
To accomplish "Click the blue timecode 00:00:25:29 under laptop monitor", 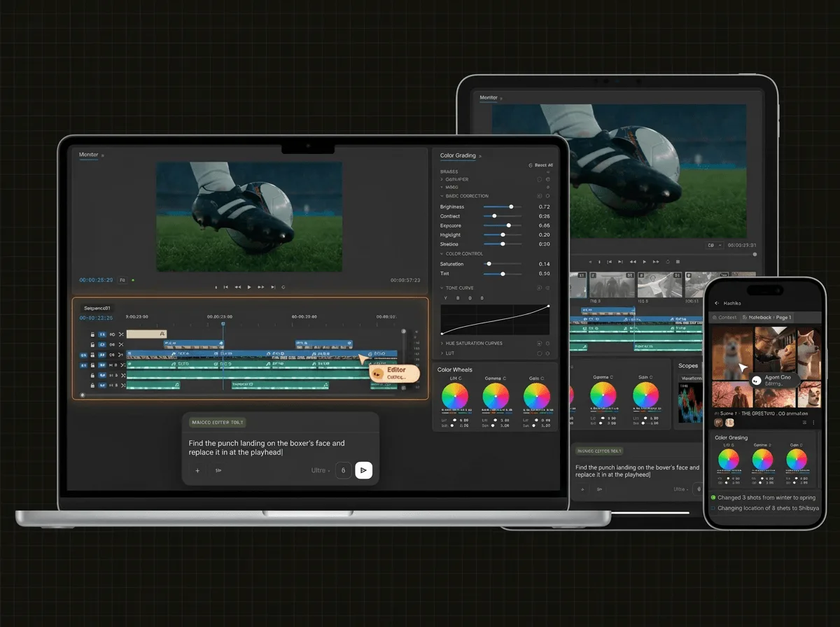I will [96, 280].
